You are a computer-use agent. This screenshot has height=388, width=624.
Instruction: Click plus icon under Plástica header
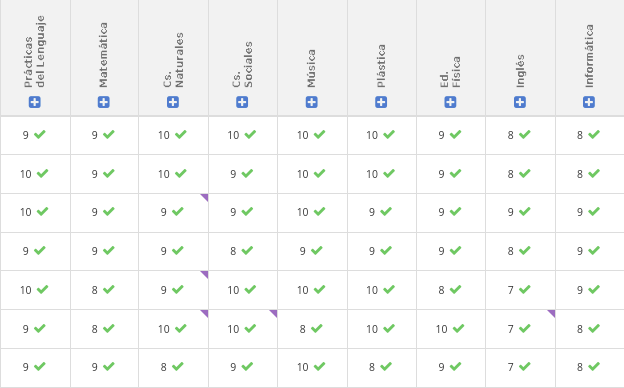[x=381, y=102]
